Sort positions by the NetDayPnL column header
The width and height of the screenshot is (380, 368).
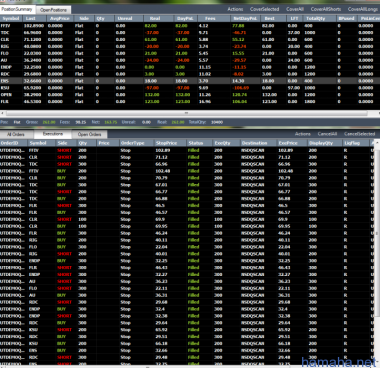point(245,18)
